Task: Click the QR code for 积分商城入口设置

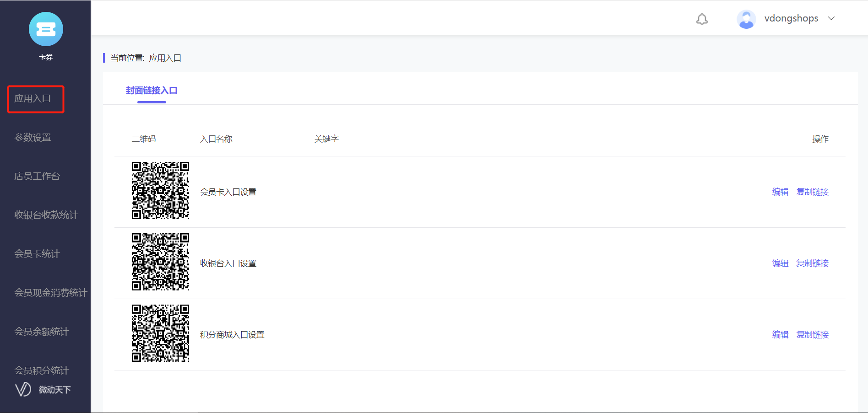Action: [x=160, y=333]
